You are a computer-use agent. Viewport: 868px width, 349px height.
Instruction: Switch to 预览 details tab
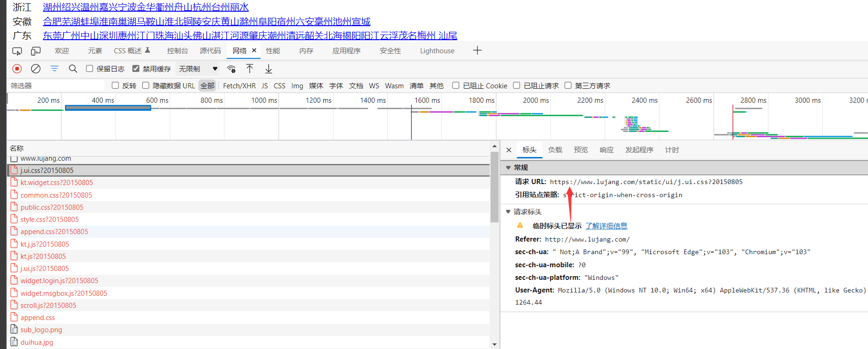(581, 150)
